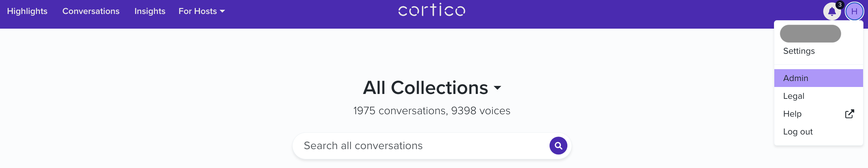Open the Highlights nav item
This screenshot has width=868, height=168.
tap(27, 11)
